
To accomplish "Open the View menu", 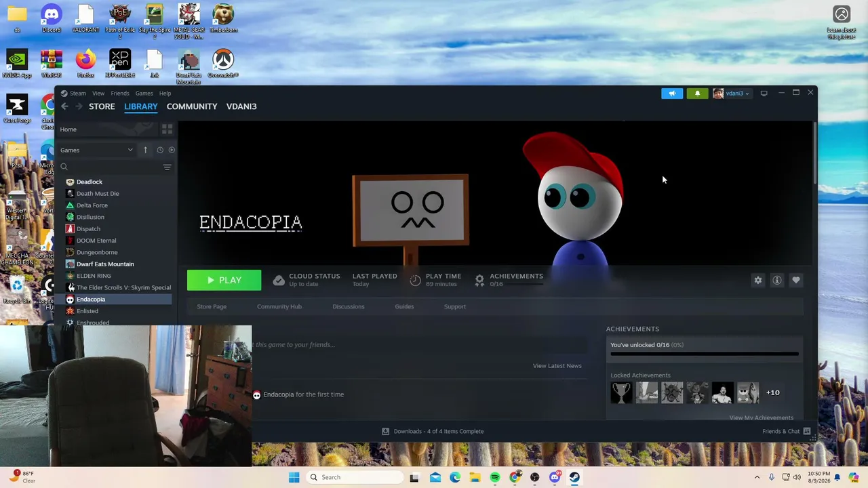I will (98, 94).
